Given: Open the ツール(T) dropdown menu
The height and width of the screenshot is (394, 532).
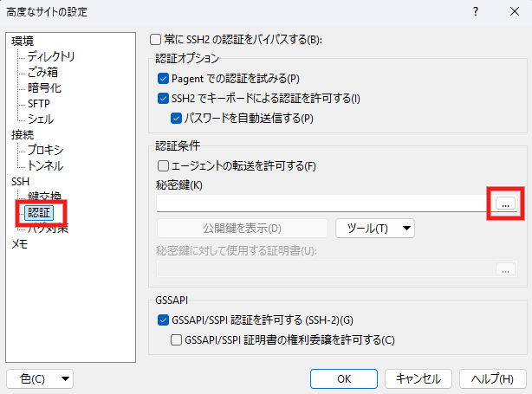Looking at the screenshot, I should [374, 228].
